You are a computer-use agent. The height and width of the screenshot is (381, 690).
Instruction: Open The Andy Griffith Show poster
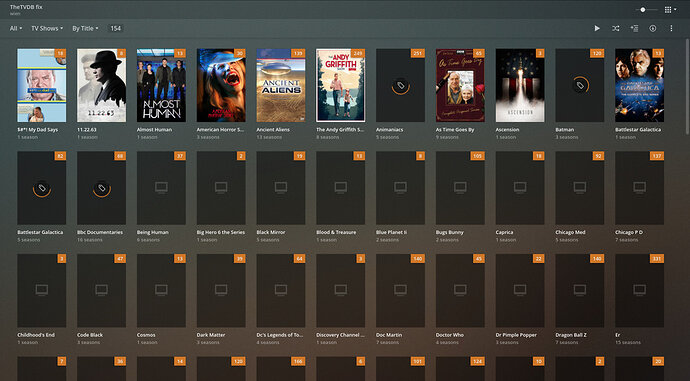pos(341,85)
